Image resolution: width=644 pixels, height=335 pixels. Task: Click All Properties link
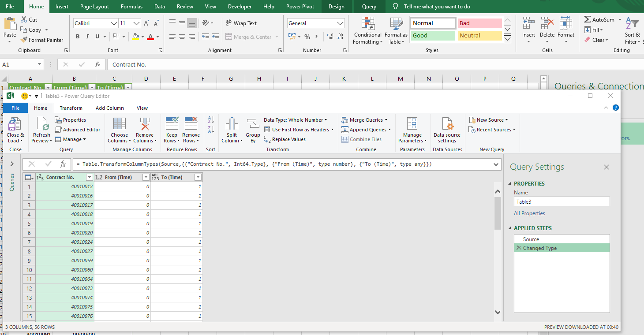529,213
